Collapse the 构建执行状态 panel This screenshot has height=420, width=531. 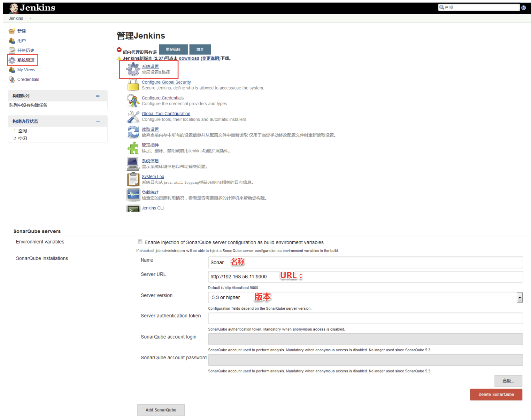tap(97, 121)
